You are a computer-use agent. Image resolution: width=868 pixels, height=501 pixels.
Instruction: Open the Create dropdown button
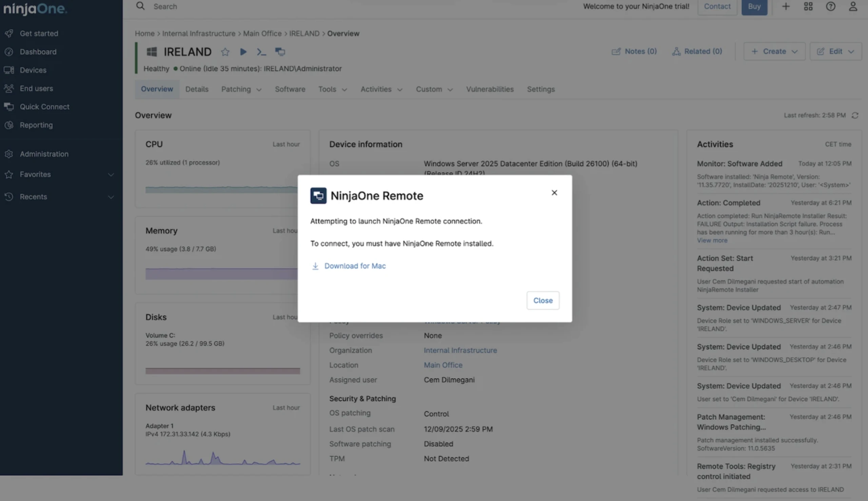pyautogui.click(x=774, y=51)
